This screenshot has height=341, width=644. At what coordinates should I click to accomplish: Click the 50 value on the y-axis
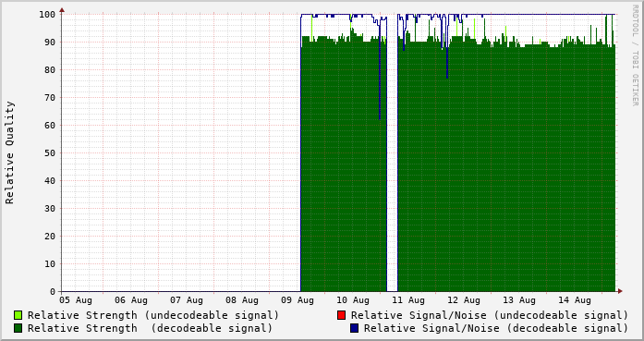coord(50,153)
